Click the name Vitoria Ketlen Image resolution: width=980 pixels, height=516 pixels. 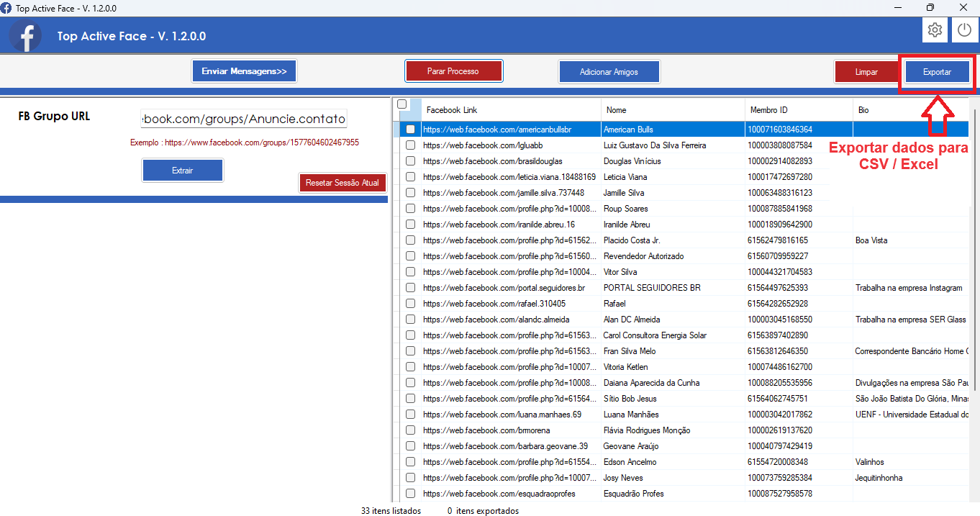pyautogui.click(x=626, y=367)
